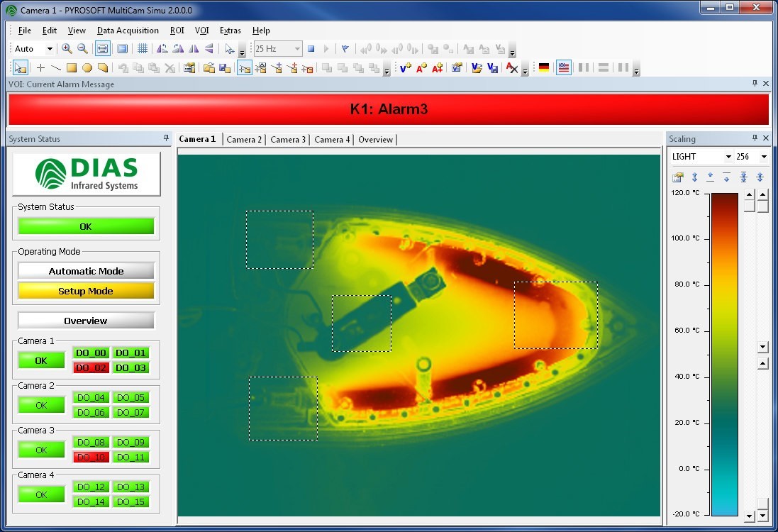Expand the 25 Hz frame rate dropdown
This screenshot has height=532, width=778.
[x=297, y=49]
